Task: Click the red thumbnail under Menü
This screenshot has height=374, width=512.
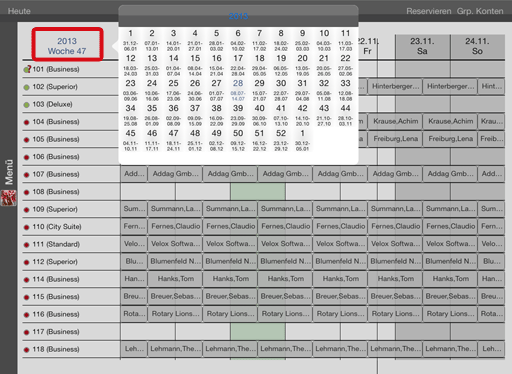Action: (x=8, y=198)
